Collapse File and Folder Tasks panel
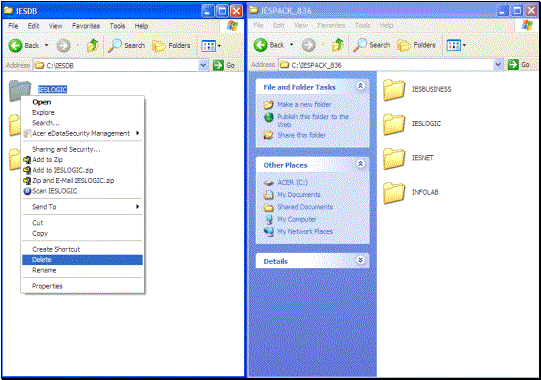The height and width of the screenshot is (380, 541). (x=361, y=86)
